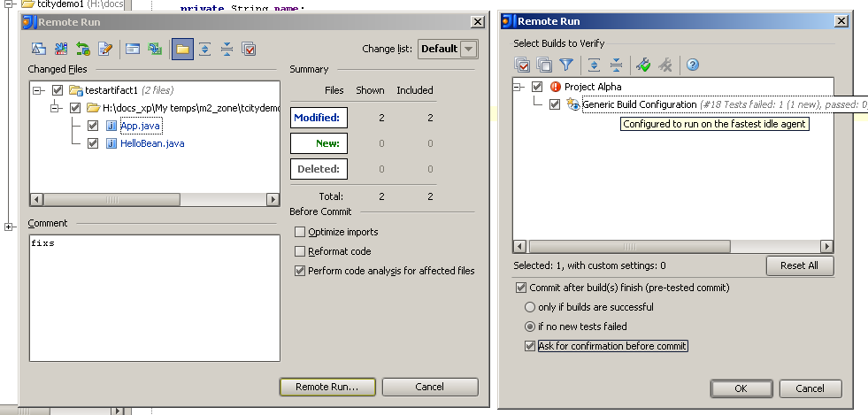Uncheck H:\docs_xp directory checkbox
The height and width of the screenshot is (415, 868).
pos(75,108)
